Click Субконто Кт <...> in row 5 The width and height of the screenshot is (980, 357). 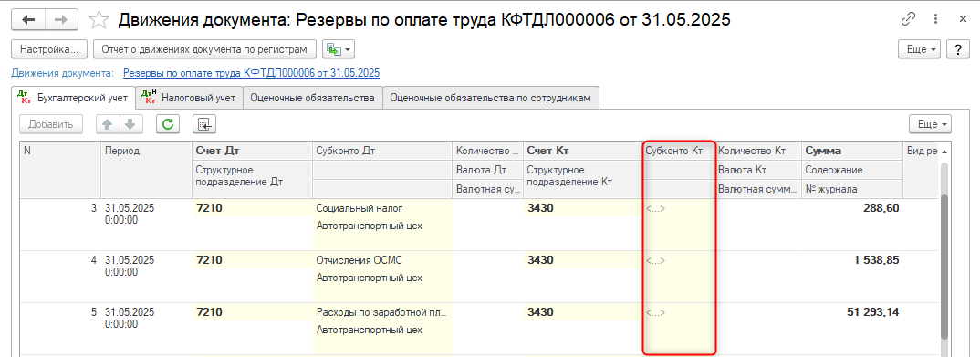coord(678,312)
